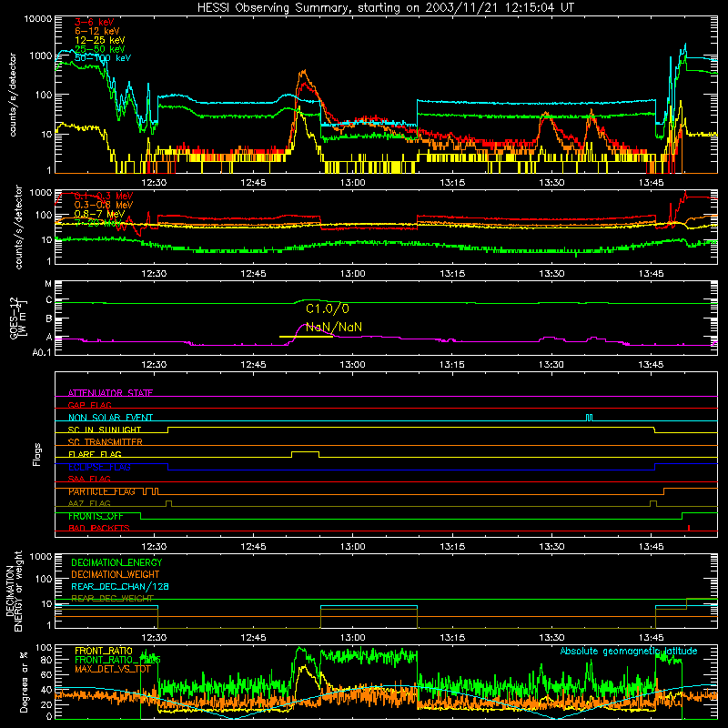
Task: Click the yellow flare duration bar in GOES panel
Action: 306,337
